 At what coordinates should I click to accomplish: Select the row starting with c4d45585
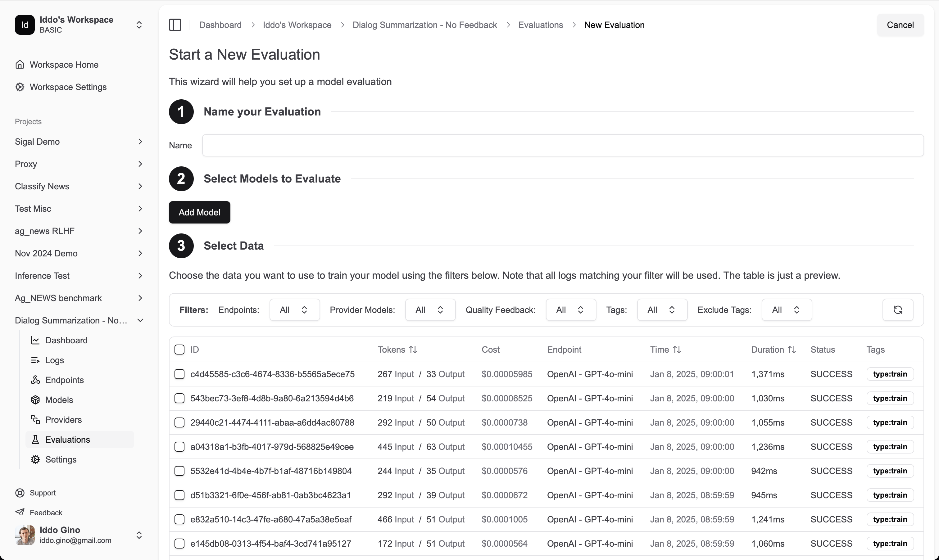180,374
